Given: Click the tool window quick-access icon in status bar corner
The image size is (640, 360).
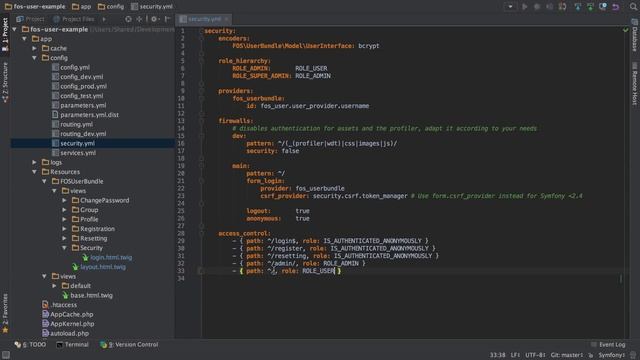Looking at the screenshot, I should point(6,355).
